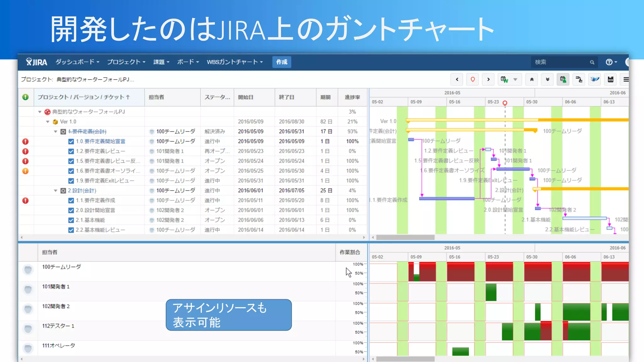Go to previous Gantt period arrow
This screenshot has width=644, height=362.
tap(457, 80)
